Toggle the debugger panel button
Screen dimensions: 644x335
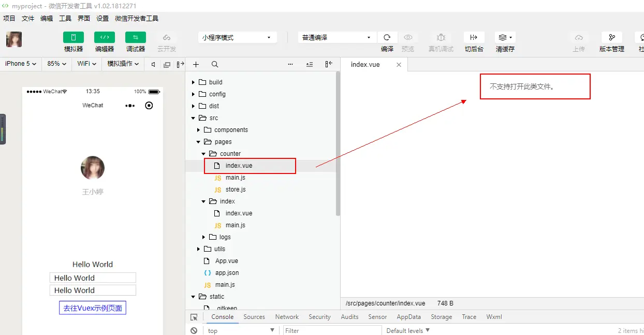click(x=135, y=37)
